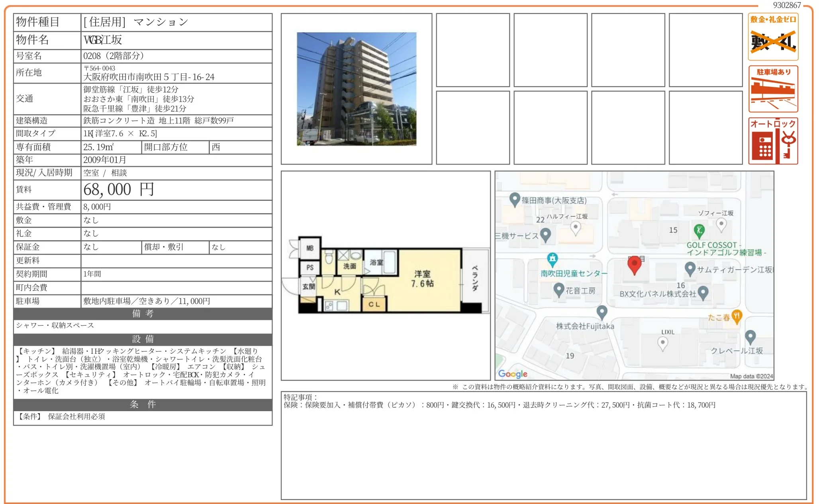This screenshot has height=504, width=819.
Task: Click the BX文化パネル株式会社 map pin
Action: pyautogui.click(x=703, y=293)
